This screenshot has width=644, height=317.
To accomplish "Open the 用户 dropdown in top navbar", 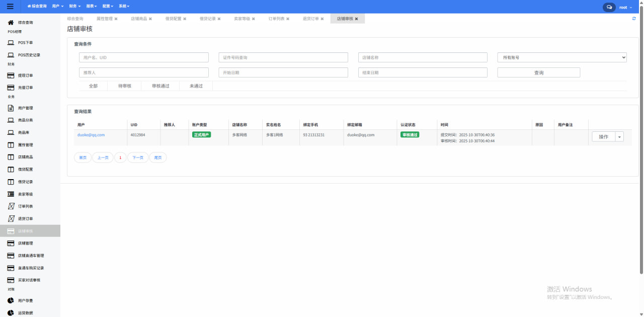I will point(58,6).
